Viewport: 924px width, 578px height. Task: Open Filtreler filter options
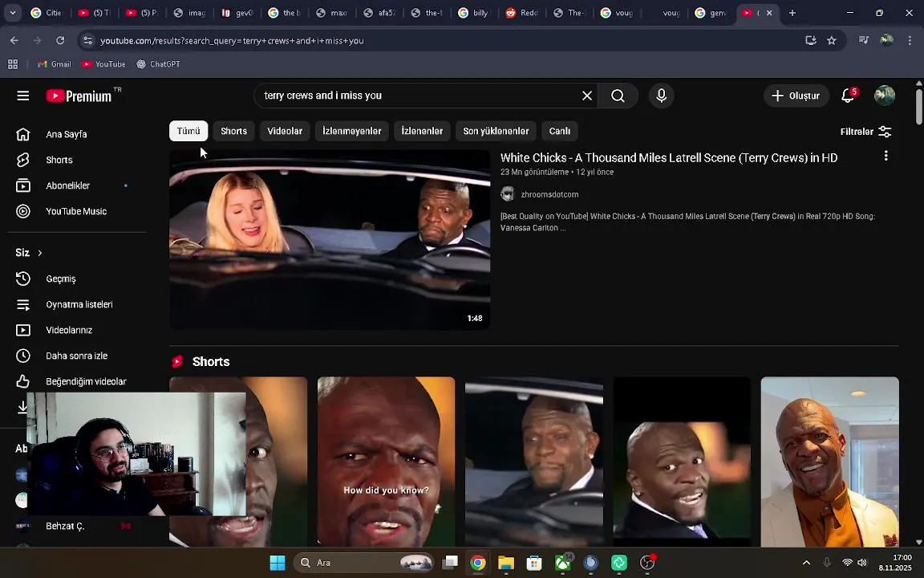coord(865,132)
